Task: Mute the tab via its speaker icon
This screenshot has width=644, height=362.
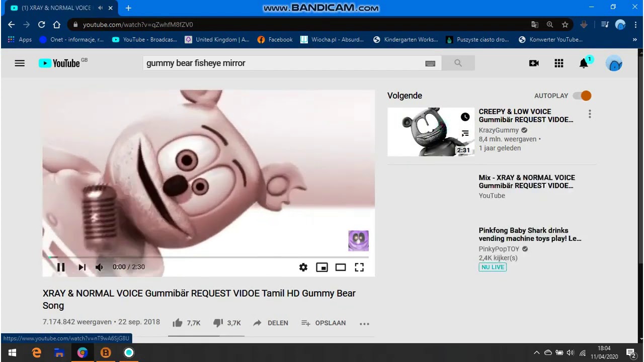Action: point(100,8)
